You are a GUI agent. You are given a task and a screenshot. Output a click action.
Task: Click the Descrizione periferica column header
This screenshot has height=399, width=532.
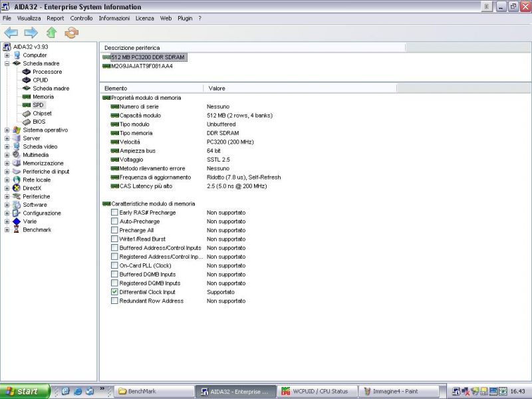[253, 48]
